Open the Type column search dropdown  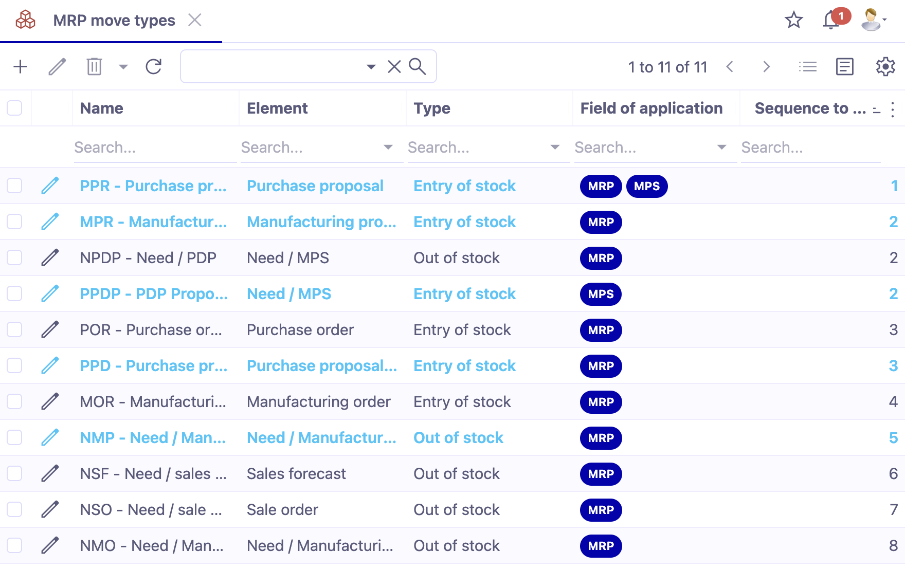click(555, 147)
